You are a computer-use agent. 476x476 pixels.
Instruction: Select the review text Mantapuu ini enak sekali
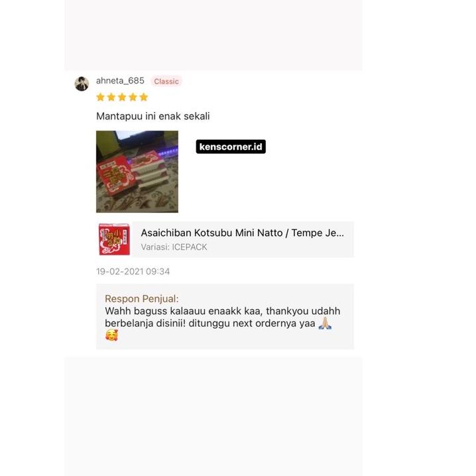click(x=152, y=116)
